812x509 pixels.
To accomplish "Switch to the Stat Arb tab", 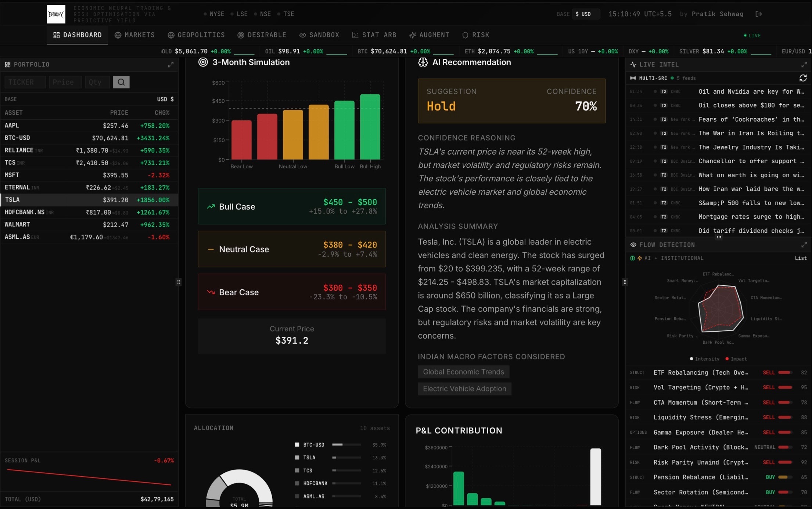I will pyautogui.click(x=374, y=35).
